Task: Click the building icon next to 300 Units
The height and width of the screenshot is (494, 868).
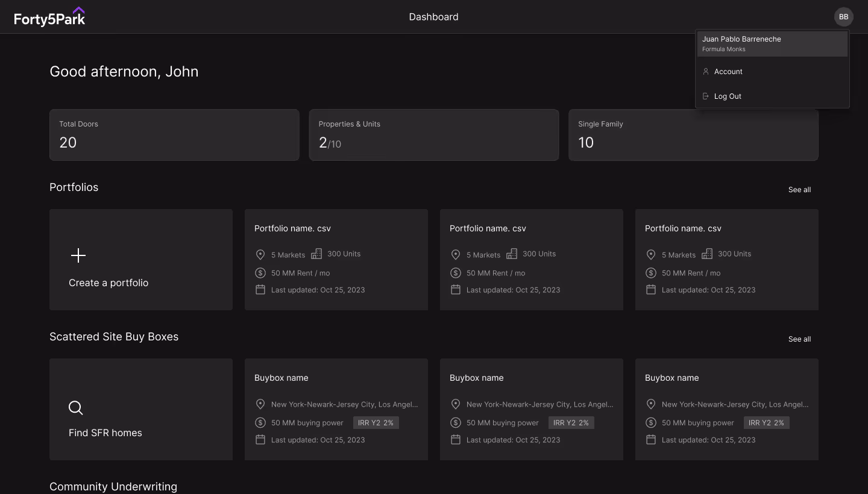Action: point(316,254)
